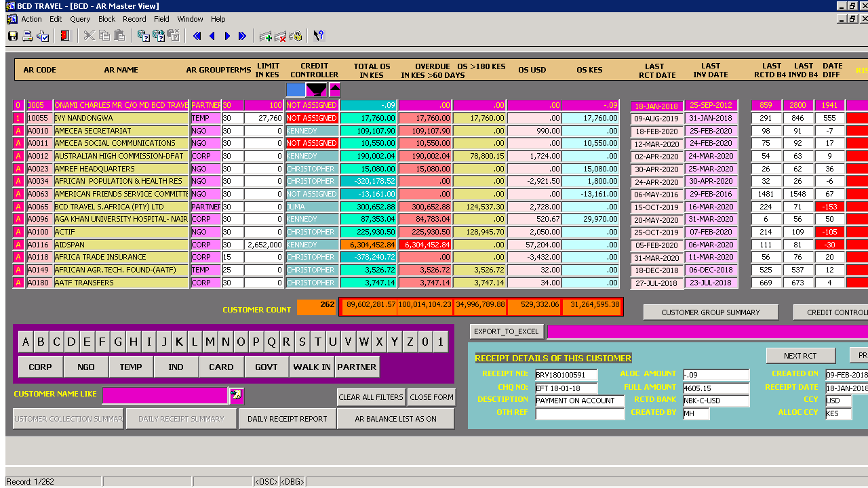Open the Window menu
Image resolution: width=868 pixels, height=488 pixels.
[x=191, y=19]
